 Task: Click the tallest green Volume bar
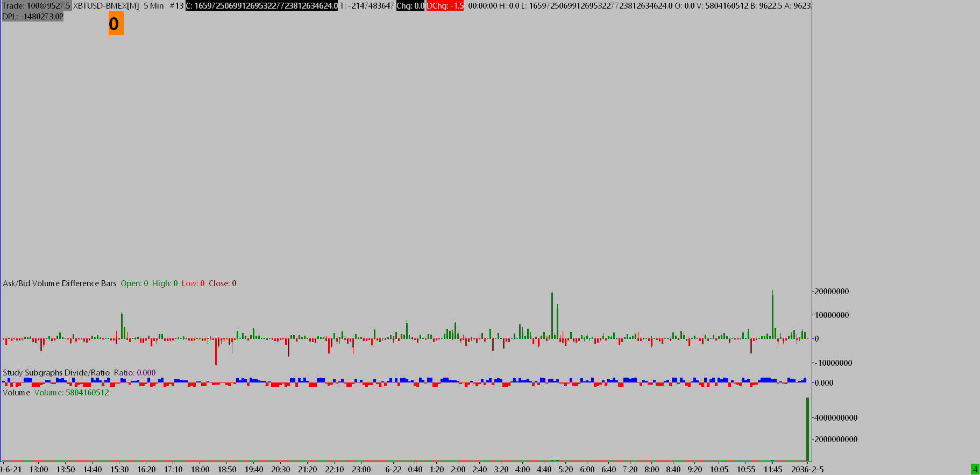[807, 429]
